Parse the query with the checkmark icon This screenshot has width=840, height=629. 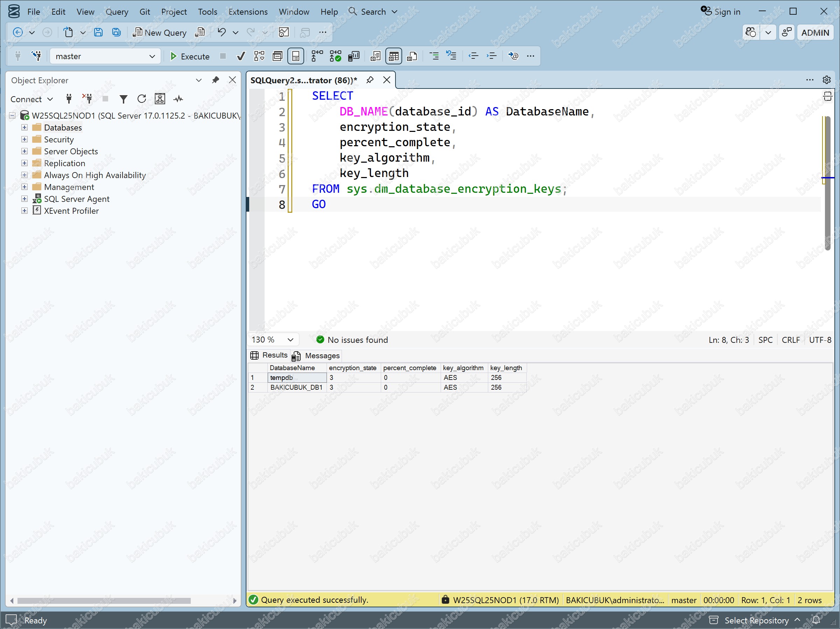241,56
